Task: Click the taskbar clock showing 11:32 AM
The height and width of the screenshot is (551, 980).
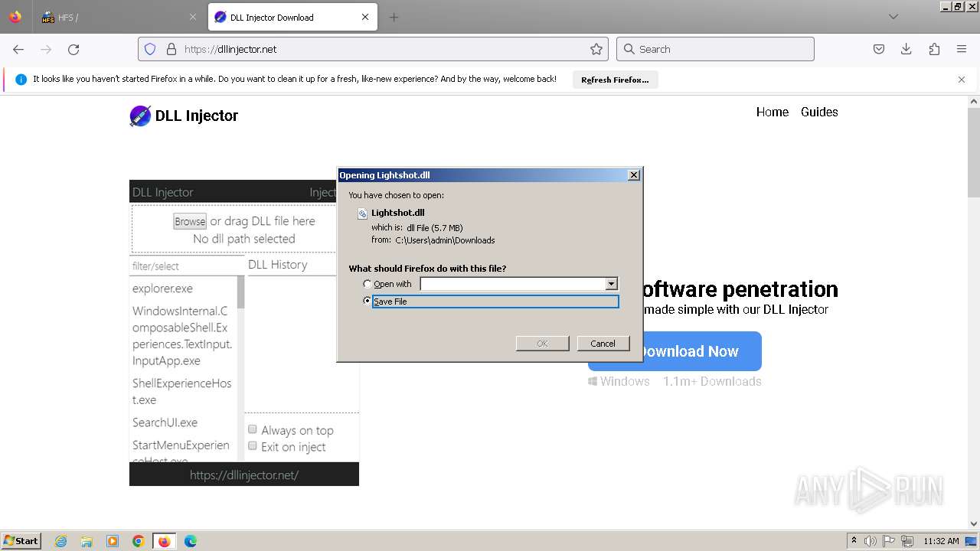Action: click(941, 541)
